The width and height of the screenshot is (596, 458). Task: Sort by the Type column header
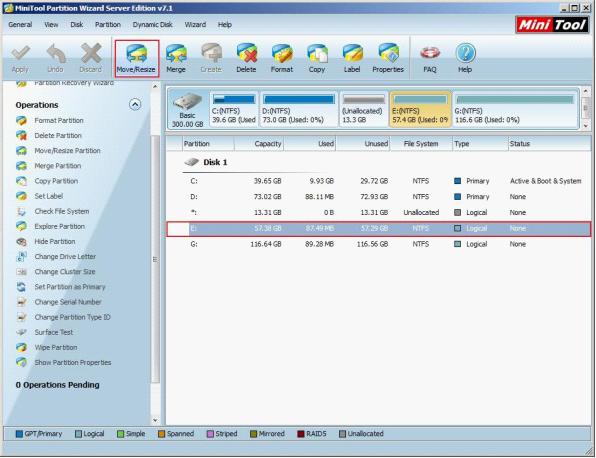click(480, 144)
